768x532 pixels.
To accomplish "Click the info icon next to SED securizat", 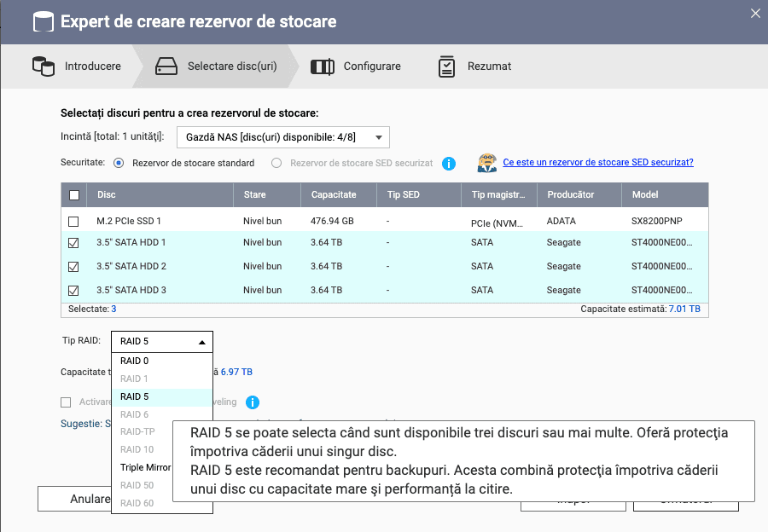I will click(x=449, y=163).
